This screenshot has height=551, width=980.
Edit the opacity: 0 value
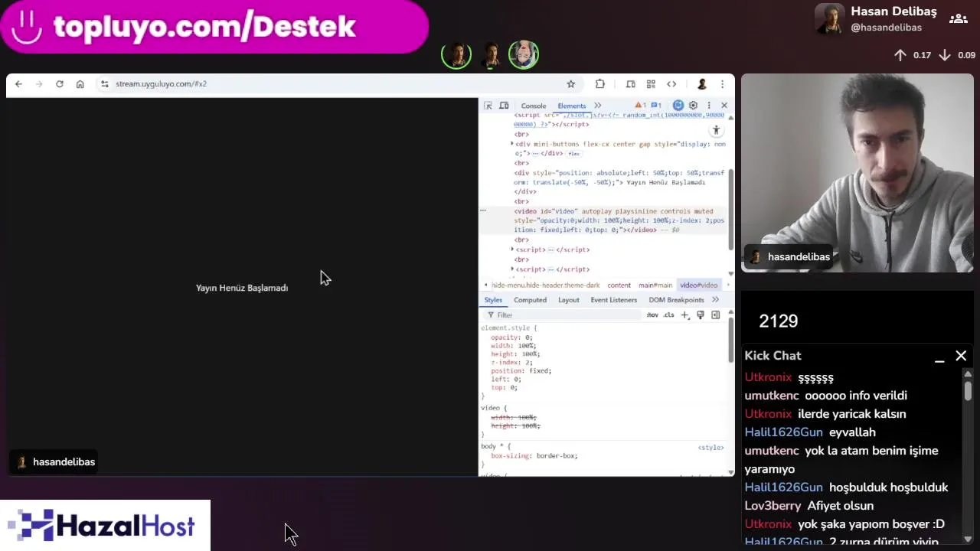click(x=528, y=337)
